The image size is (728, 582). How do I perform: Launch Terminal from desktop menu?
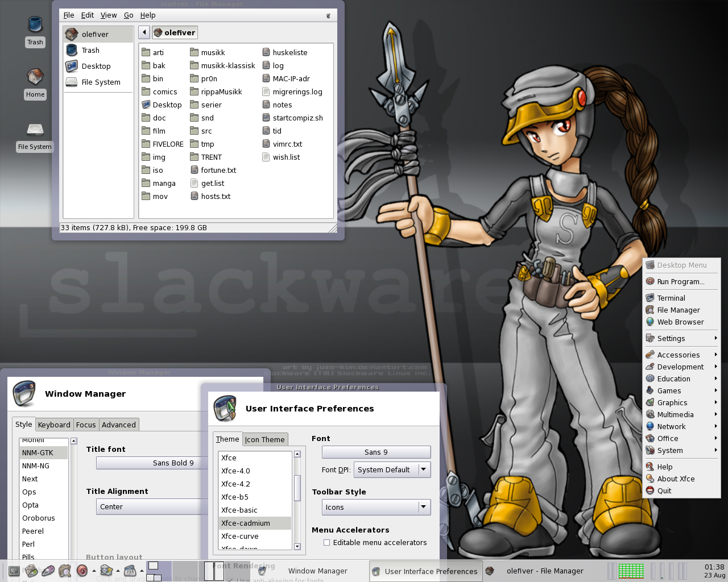681,298
